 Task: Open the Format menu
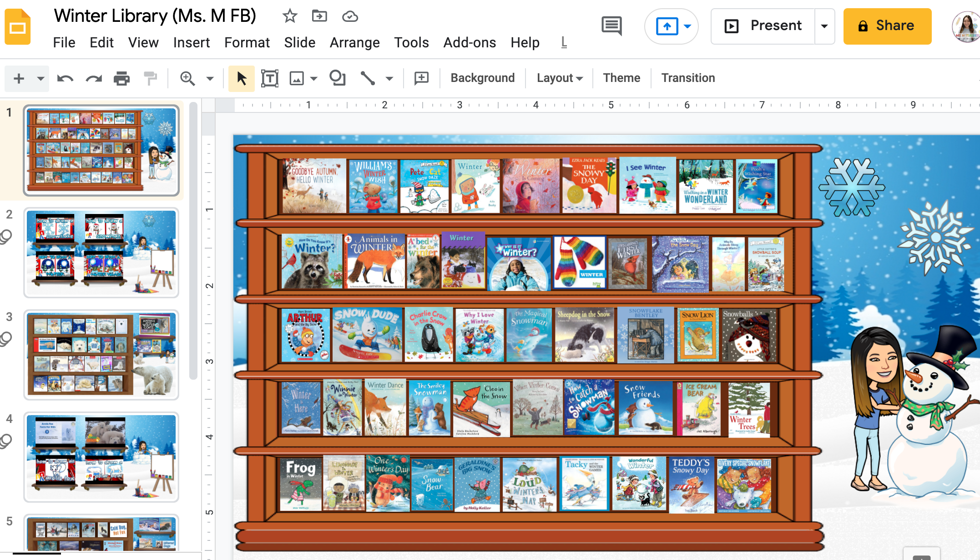247,43
